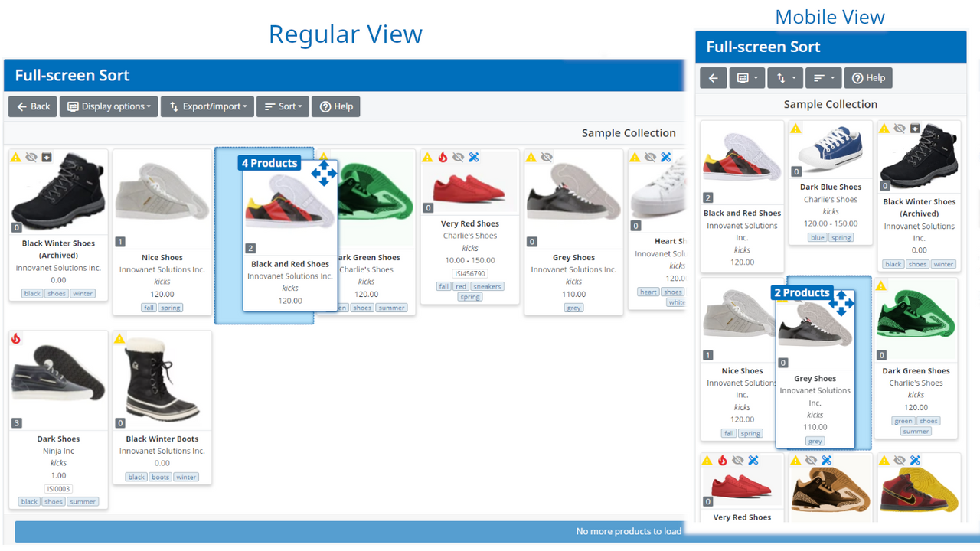Click 'green' tag on mobile Dark Green Shoes
Screen dimensions: 980x551
point(903,421)
